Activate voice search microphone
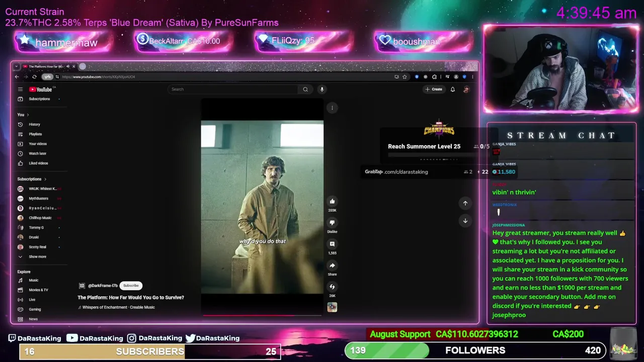Screen dimensions: 644x362 point(322,89)
